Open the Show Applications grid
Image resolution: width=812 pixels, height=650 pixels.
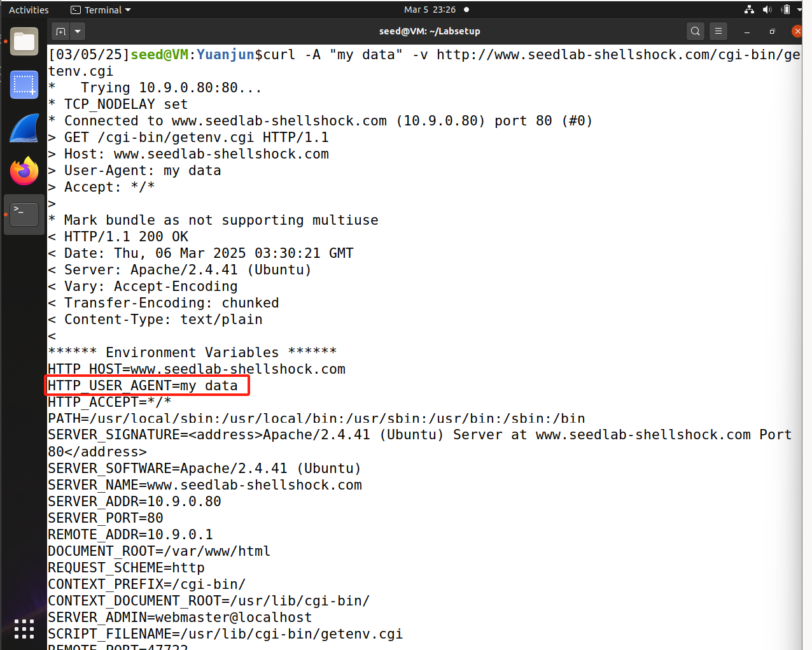click(24, 629)
